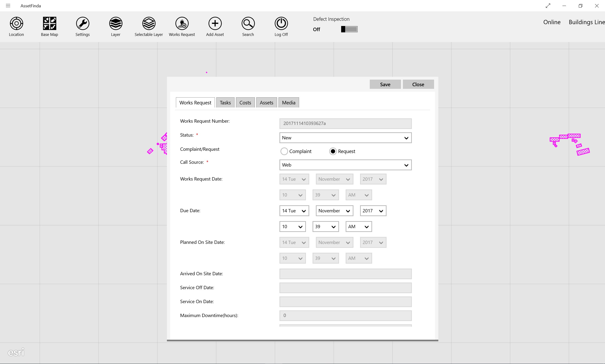Screen dimensions: 605x364
Task: Open the Search magnifier tool
Action: pyautogui.click(x=248, y=24)
